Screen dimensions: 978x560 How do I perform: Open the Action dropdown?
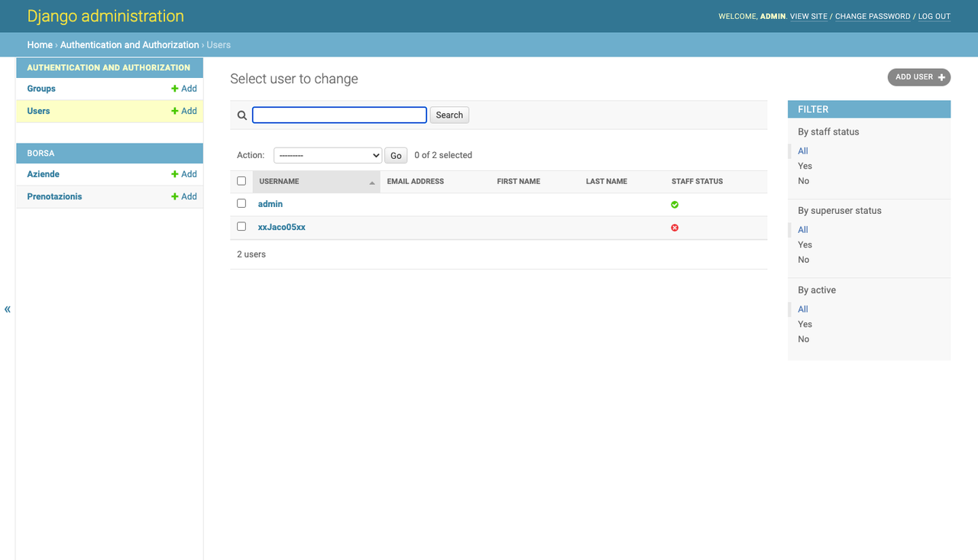328,155
